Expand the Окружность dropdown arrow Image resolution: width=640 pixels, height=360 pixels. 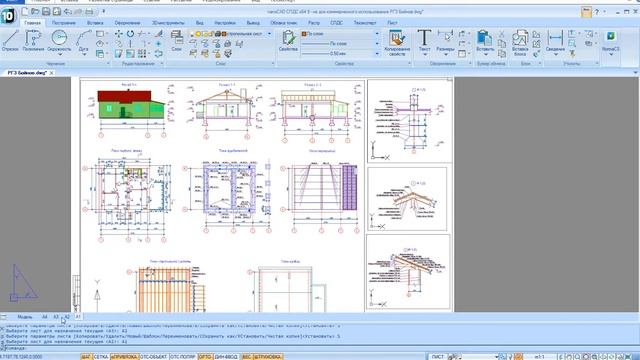coord(60,55)
